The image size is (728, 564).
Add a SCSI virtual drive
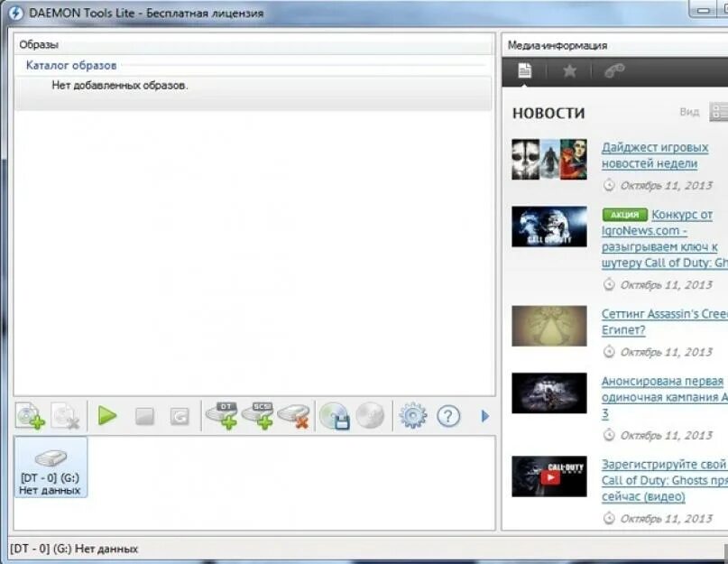point(258,415)
